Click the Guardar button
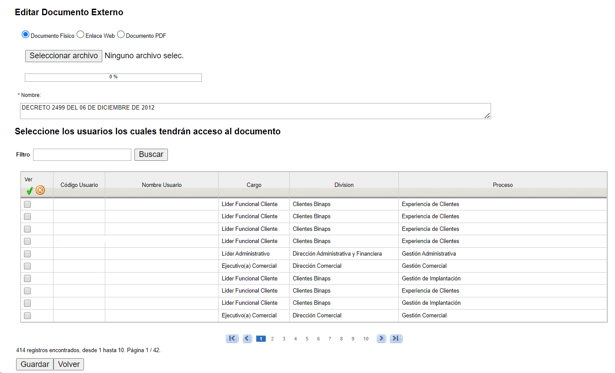Image resolution: width=615 pixels, height=373 pixels. [x=35, y=364]
